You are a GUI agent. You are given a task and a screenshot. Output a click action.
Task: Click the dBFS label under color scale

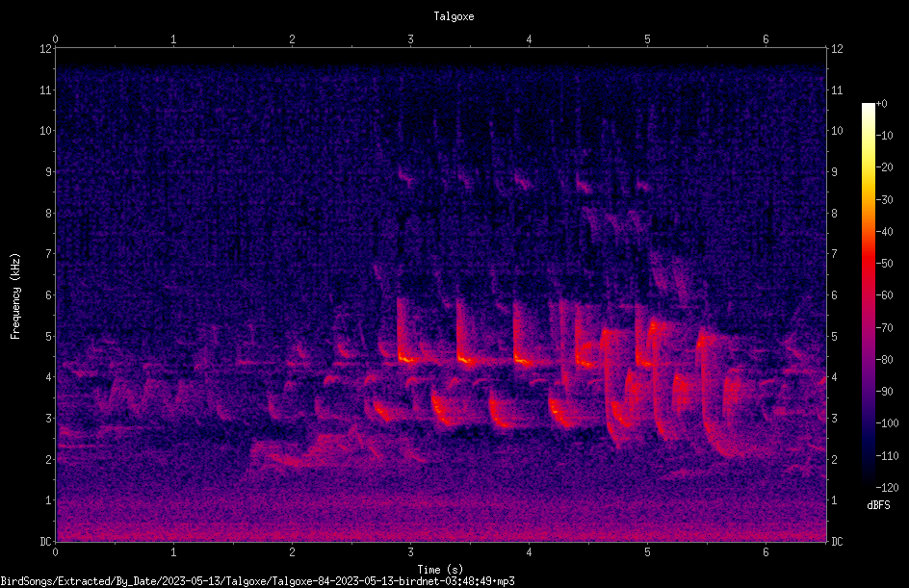878,505
